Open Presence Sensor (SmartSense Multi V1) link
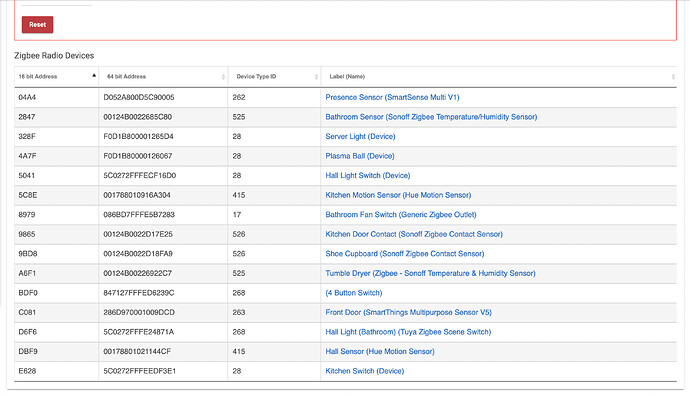 (x=392, y=97)
